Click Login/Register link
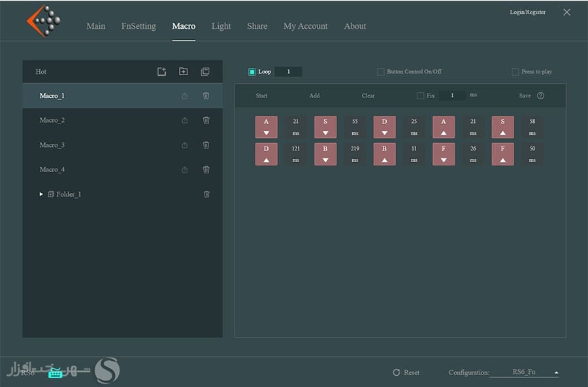The width and height of the screenshot is (588, 387). [x=527, y=12]
